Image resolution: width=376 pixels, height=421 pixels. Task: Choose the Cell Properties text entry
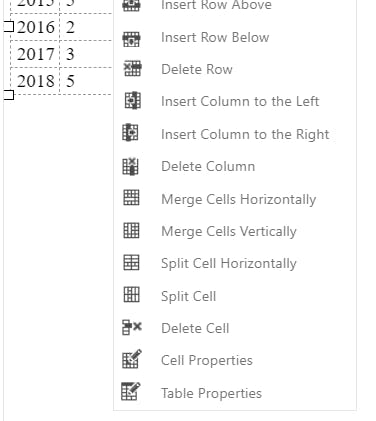tap(207, 360)
